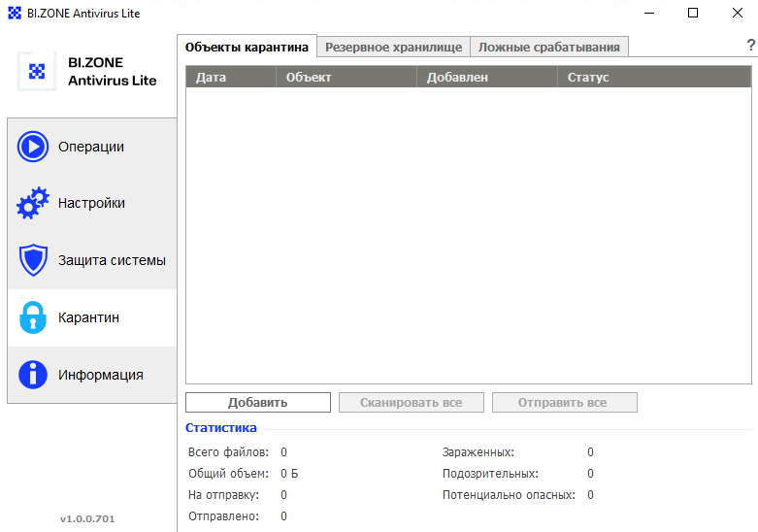The image size is (758, 532).
Task: Click the title bar BI.ZONE app icon
Action: coord(15,13)
